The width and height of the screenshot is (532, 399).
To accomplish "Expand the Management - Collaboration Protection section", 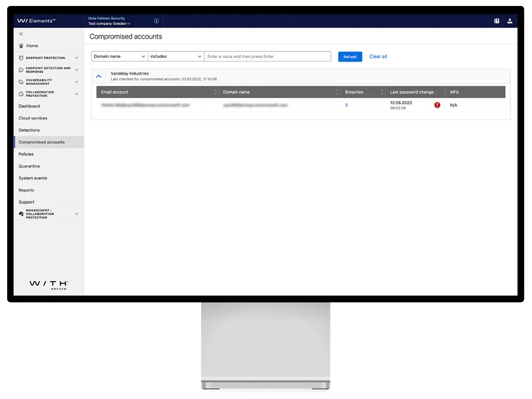I will (x=77, y=213).
